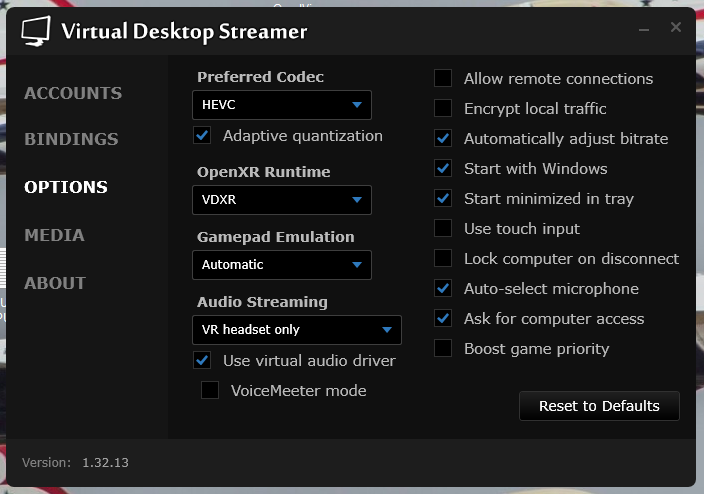Viewport: 704px width, 494px height.
Task: Uncheck Start with Windows
Action: pos(443,168)
